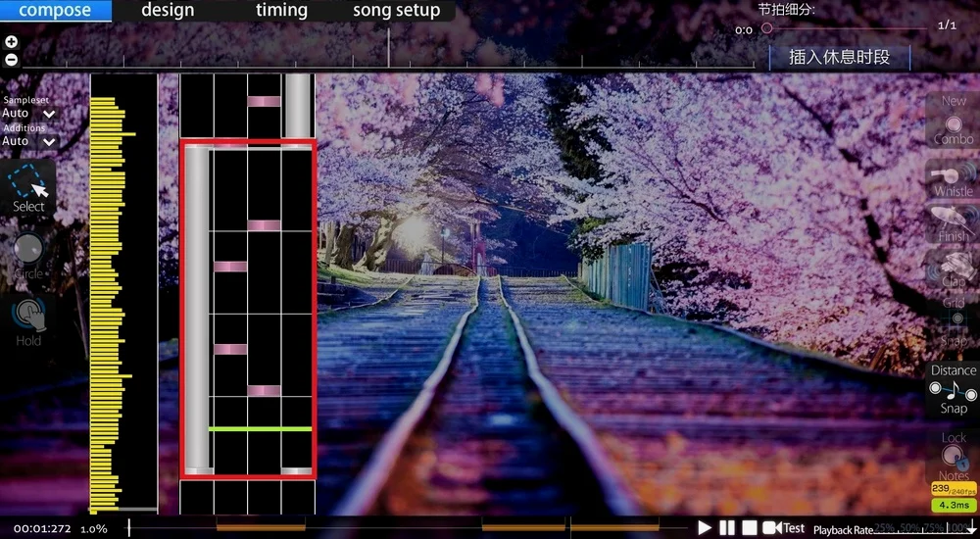Click the 4.3ms latency indicator

pos(954,505)
